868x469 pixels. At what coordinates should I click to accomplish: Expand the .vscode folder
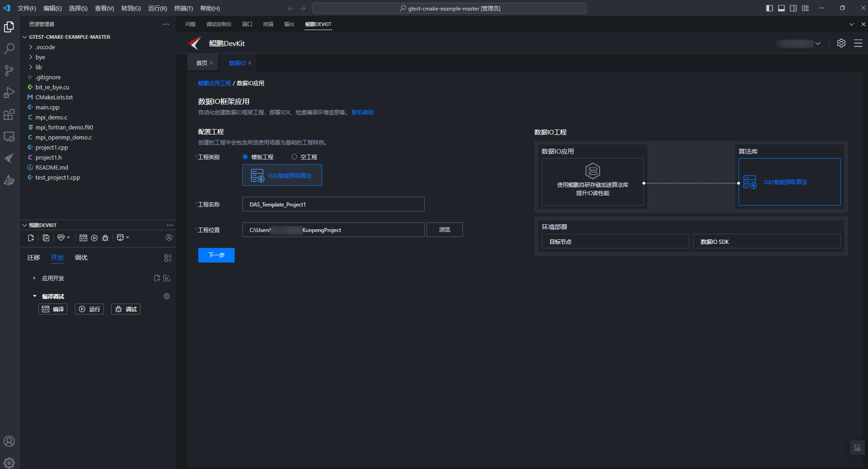[31, 47]
